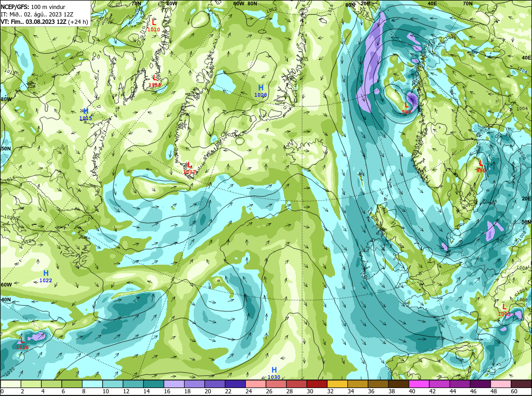The image size is (532, 396).
Task: Select the 20–22 violet legend swatch
Action: coord(215,384)
